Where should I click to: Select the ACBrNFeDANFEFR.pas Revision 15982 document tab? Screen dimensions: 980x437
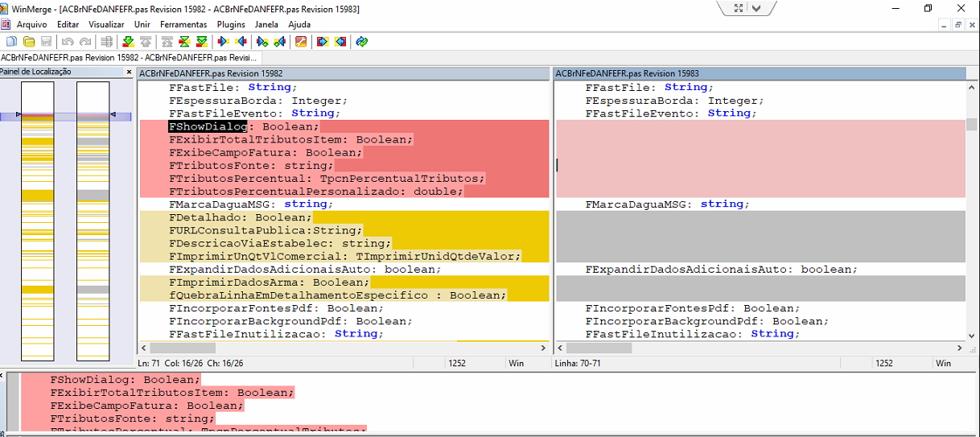pos(130,58)
